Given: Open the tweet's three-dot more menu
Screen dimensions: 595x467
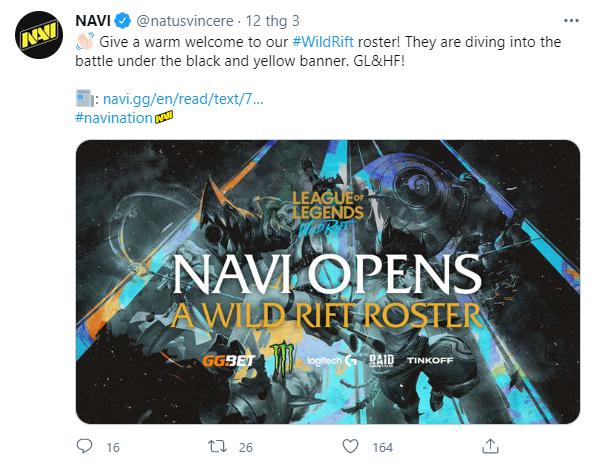Looking at the screenshot, I should [x=571, y=20].
